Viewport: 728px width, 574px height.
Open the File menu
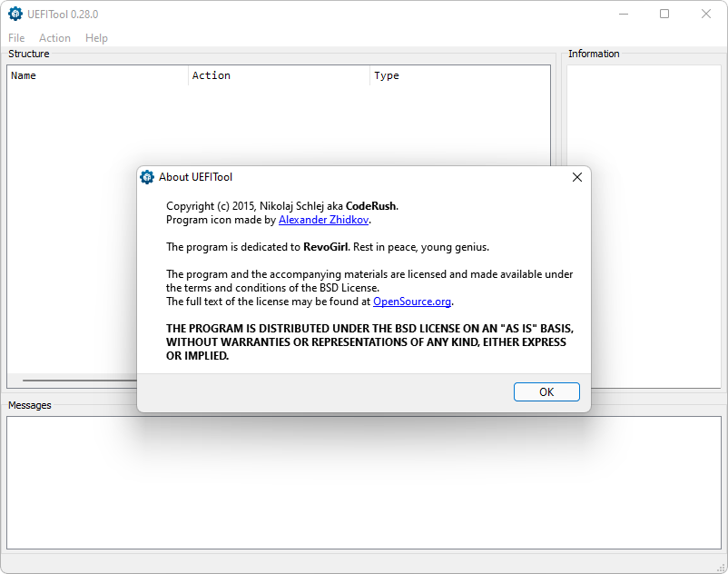(16, 38)
